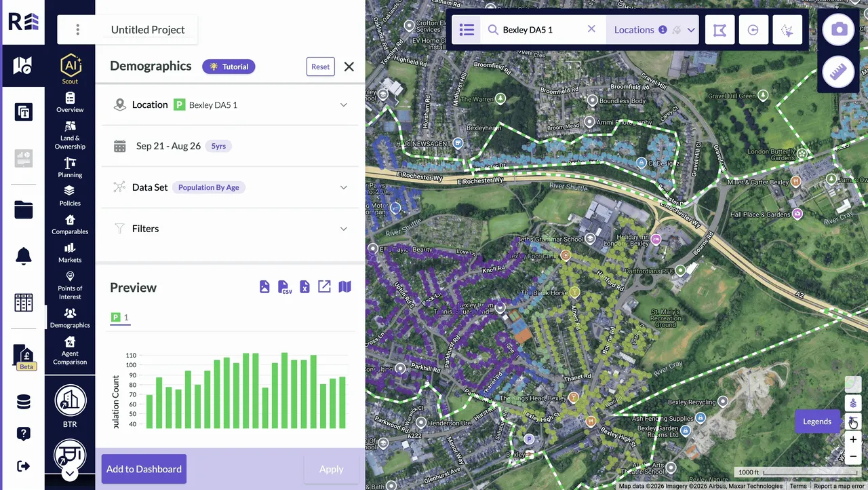The image size is (868, 490).
Task: Select the radius circle tool
Action: pyautogui.click(x=753, y=30)
